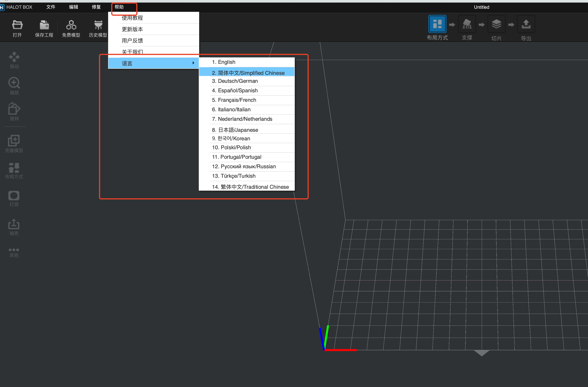
Task: Select the 布局方式 layout step icon in workflow
Action: 437,24
